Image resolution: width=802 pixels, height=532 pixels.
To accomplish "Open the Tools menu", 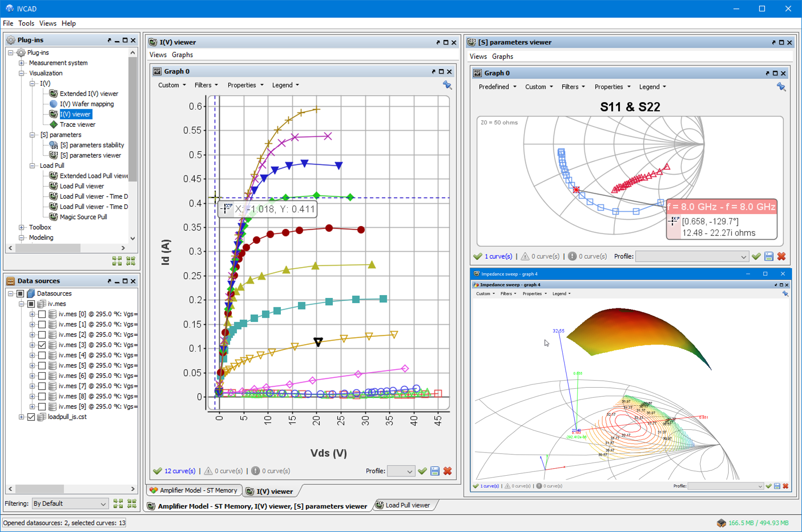I will point(26,23).
